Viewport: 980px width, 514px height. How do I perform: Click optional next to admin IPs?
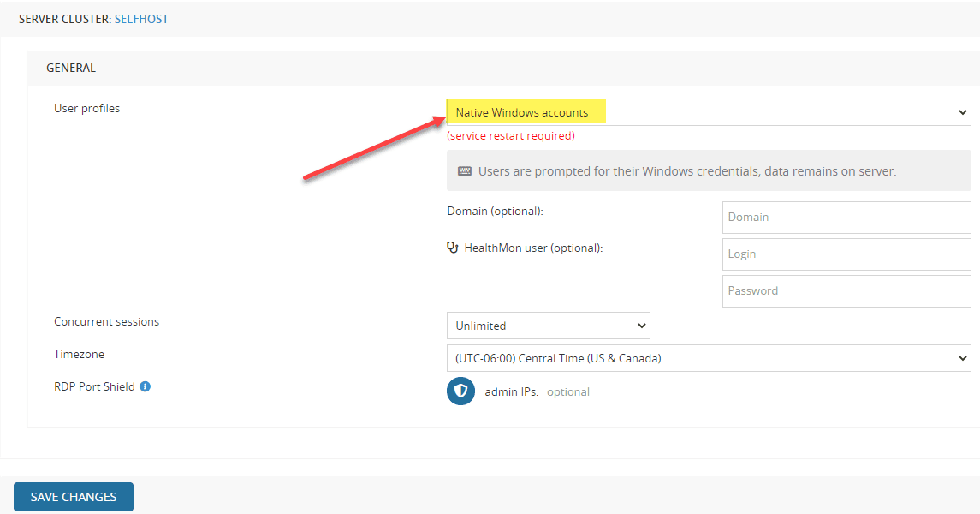pos(570,391)
